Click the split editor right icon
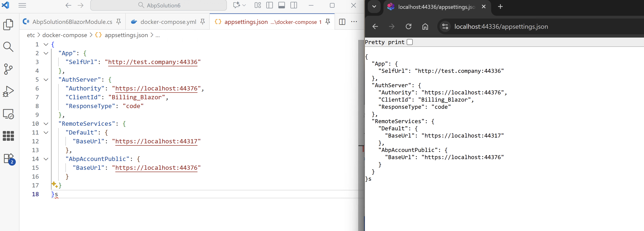The width and height of the screenshot is (644, 231). click(342, 22)
